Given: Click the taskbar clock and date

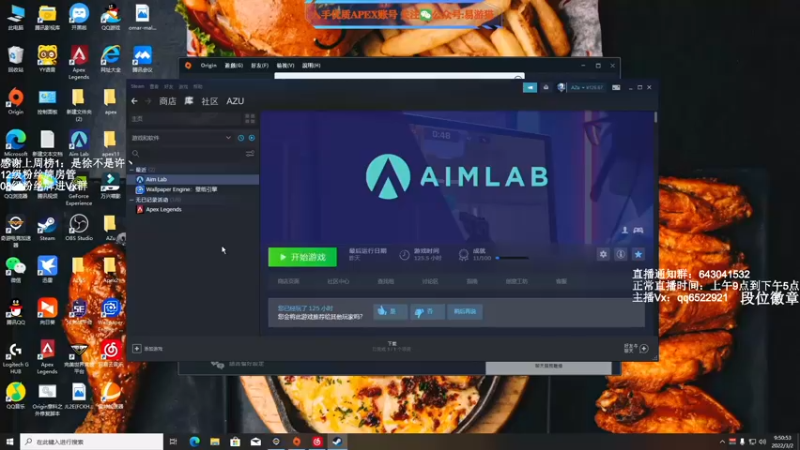Looking at the screenshot, I should [783, 441].
